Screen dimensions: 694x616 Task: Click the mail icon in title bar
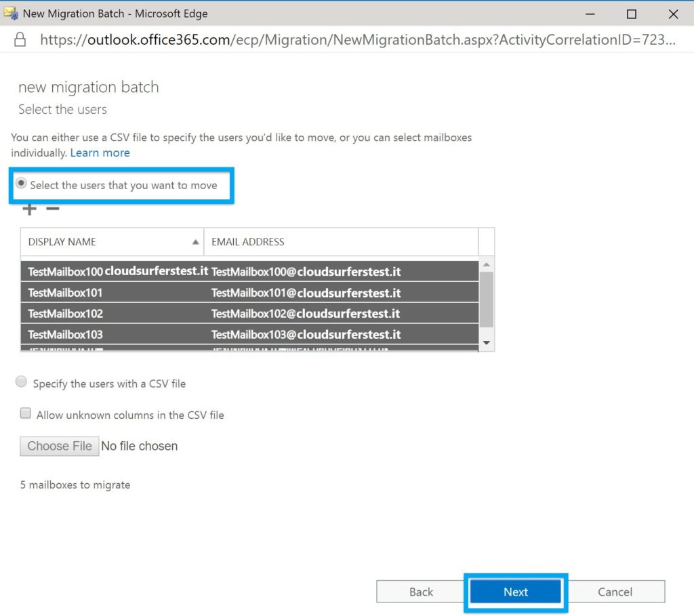[x=11, y=14]
